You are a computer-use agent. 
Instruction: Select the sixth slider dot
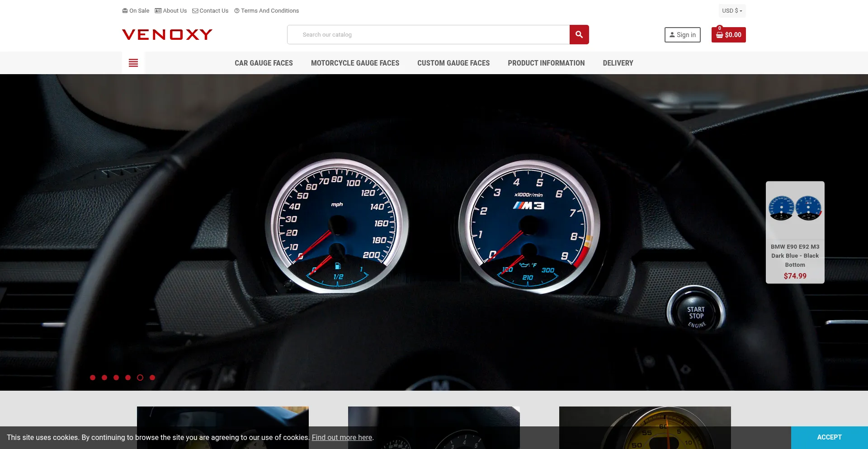(x=152, y=378)
